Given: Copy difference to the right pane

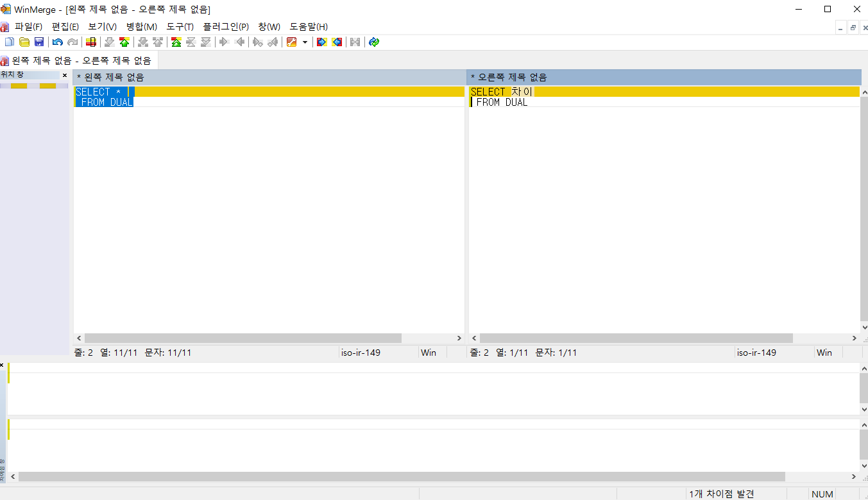Looking at the screenshot, I should click(x=225, y=42).
